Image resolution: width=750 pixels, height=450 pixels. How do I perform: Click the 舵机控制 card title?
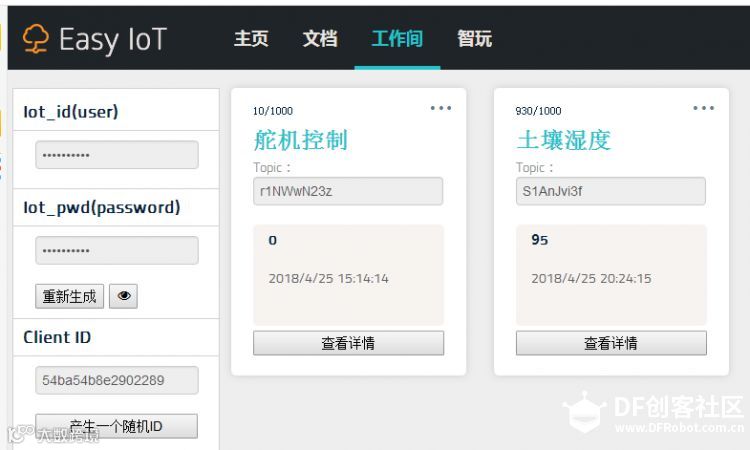tap(300, 140)
